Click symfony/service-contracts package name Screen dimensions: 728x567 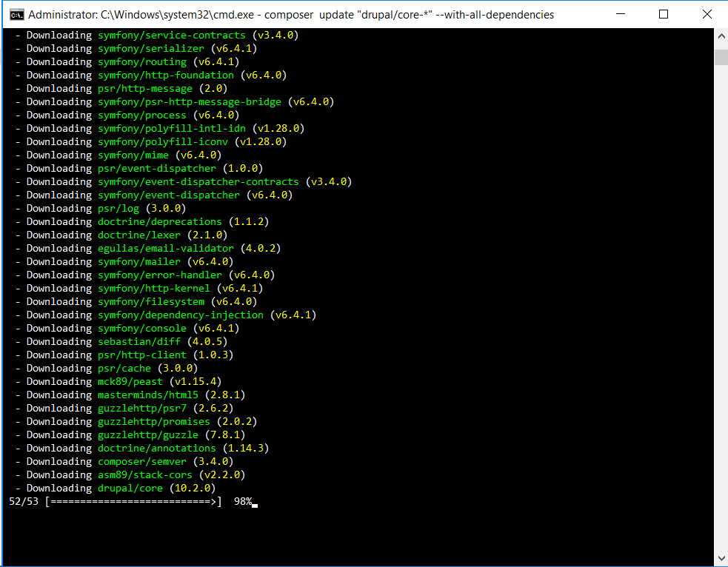pos(171,36)
